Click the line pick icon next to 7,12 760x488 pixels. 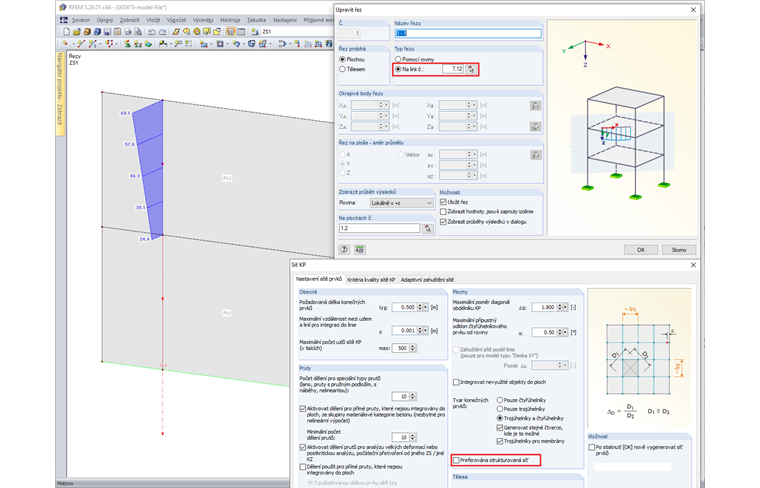(x=471, y=69)
